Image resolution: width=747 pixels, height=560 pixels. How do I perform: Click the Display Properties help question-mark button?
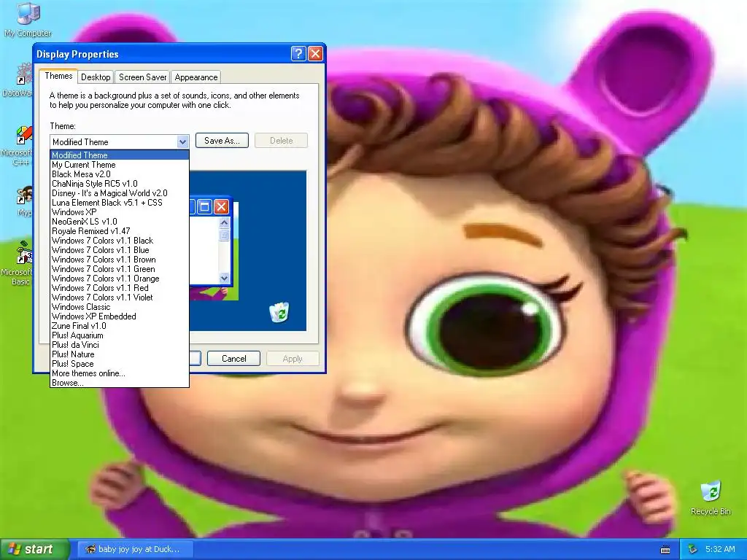coord(298,54)
